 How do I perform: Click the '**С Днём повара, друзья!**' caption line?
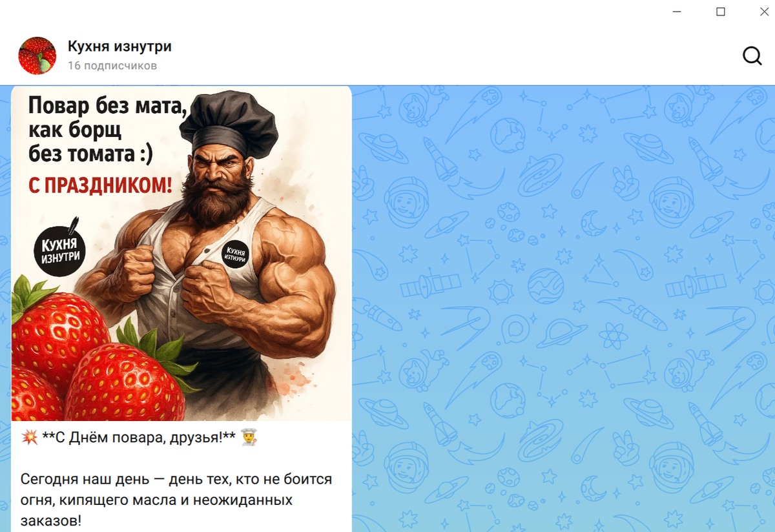(139, 437)
